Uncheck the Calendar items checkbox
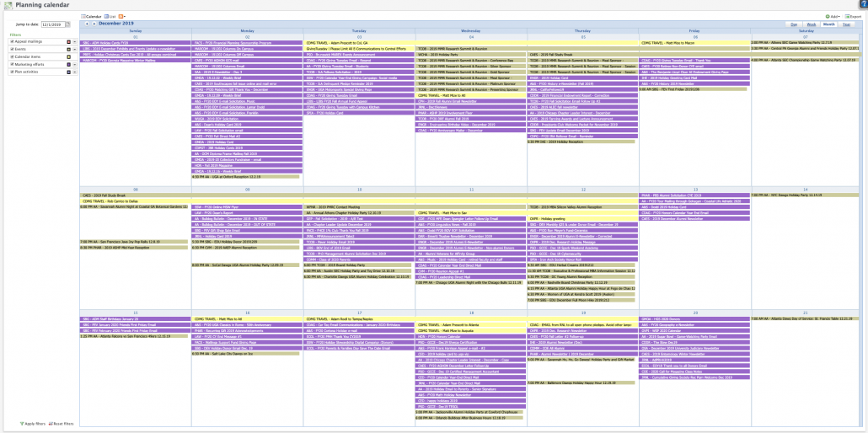 [x=12, y=56]
